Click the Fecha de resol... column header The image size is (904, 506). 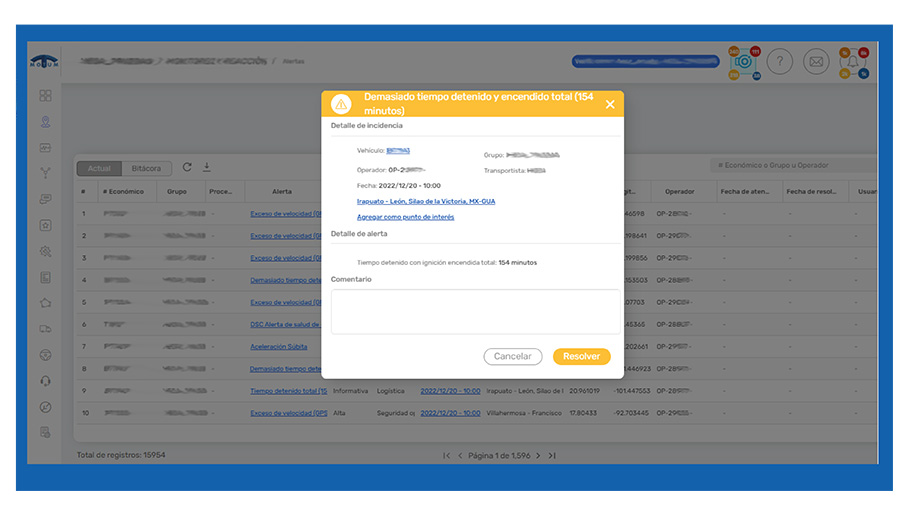(x=811, y=191)
